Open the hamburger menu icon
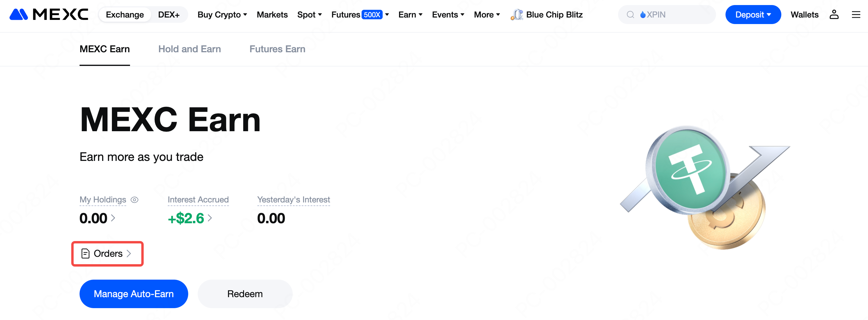This screenshot has width=868, height=320. [x=856, y=15]
